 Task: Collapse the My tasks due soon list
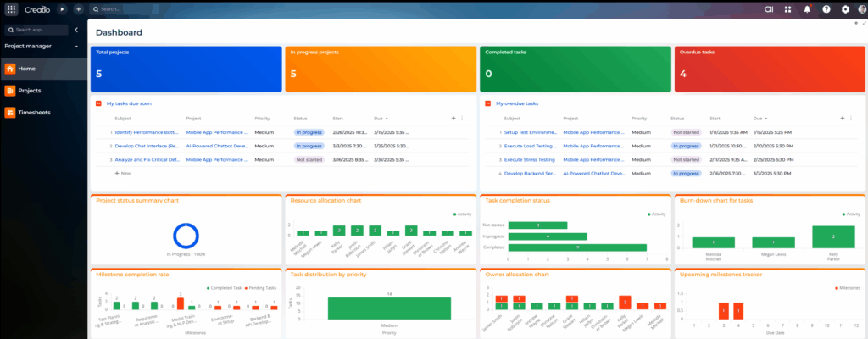coord(99,103)
